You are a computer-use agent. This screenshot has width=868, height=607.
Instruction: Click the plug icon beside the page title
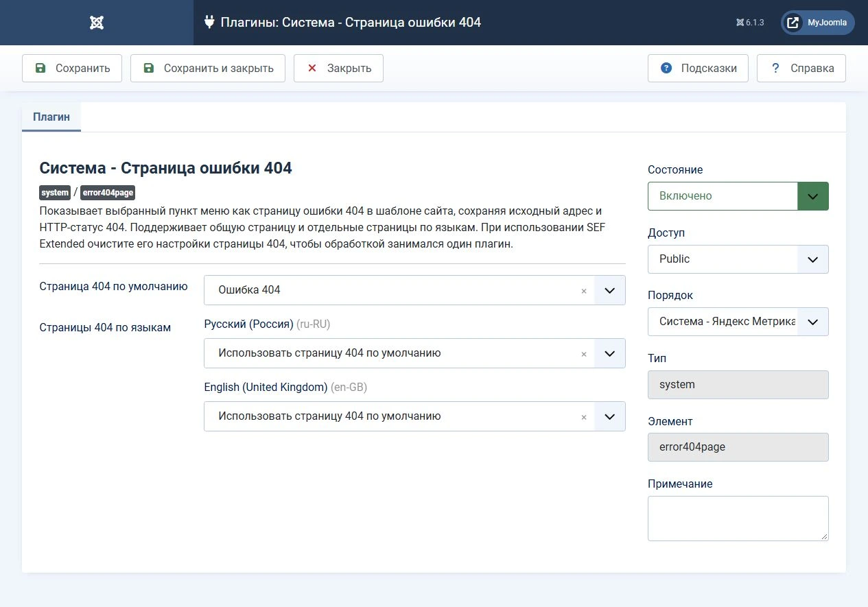[x=209, y=23]
